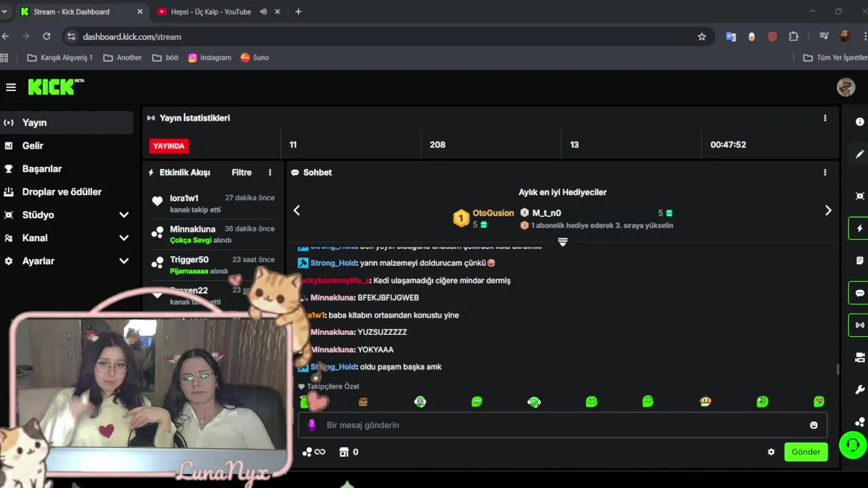
Task: Open the Tüm Yer İşaretleri bookmarks folder
Action: point(835,58)
